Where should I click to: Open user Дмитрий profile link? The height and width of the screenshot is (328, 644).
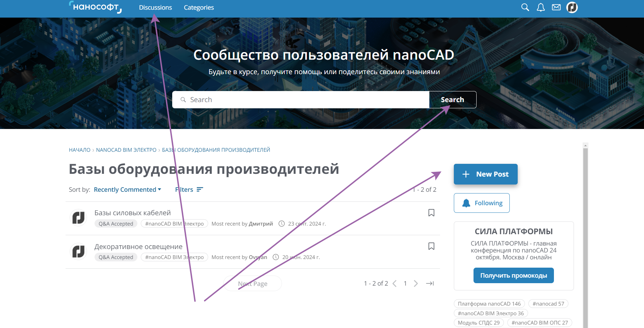[x=261, y=224]
